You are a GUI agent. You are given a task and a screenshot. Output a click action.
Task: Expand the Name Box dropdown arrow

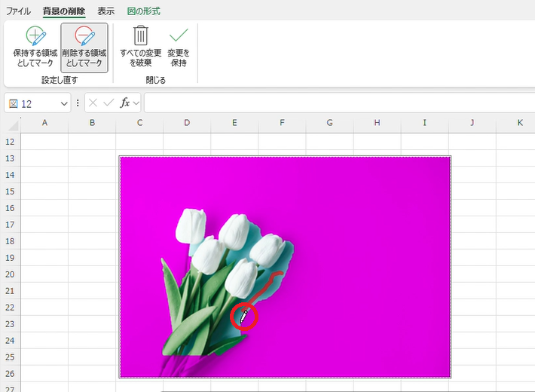pos(64,103)
